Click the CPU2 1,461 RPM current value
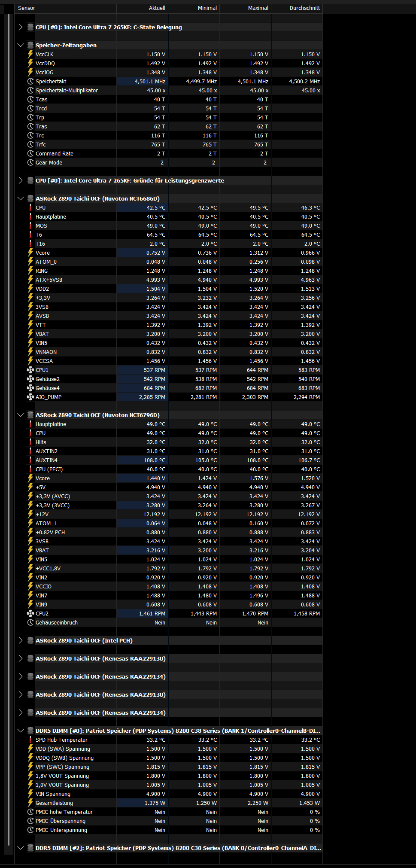Screen dimensions: 416x868 click(x=152, y=613)
